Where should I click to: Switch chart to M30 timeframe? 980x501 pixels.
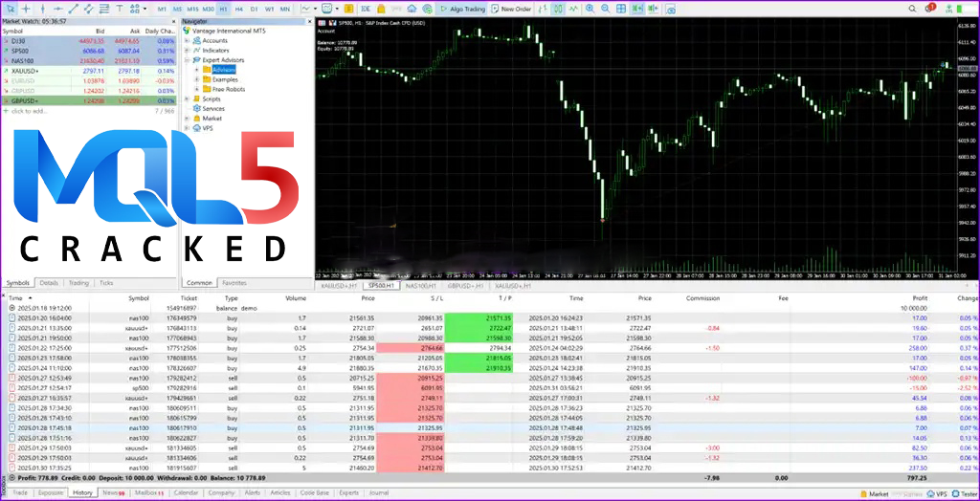click(208, 10)
